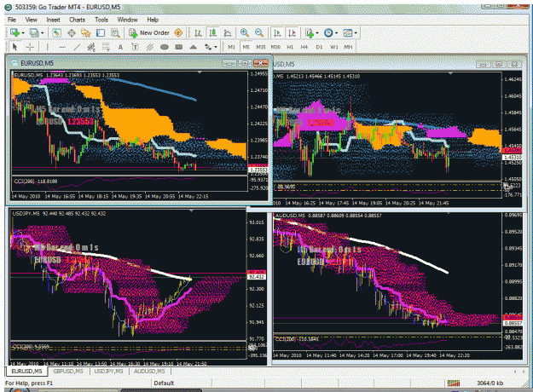Viewport: 533px width, 392px height.
Task: Switch to H4 timeframe
Action: tap(304, 47)
